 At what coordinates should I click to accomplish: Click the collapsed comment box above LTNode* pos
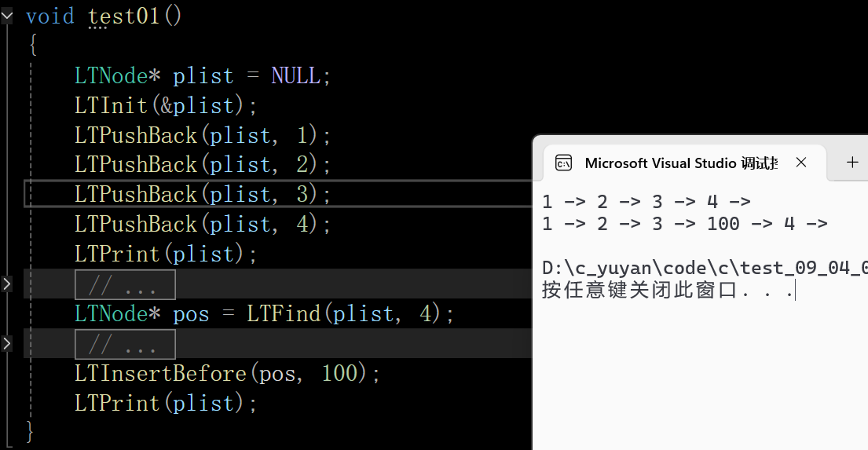coord(125,284)
